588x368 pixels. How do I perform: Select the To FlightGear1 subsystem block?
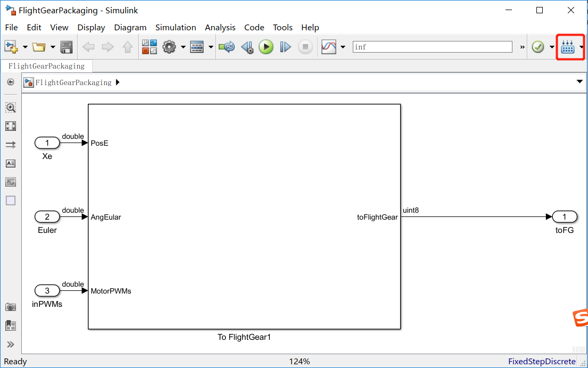[244, 216]
